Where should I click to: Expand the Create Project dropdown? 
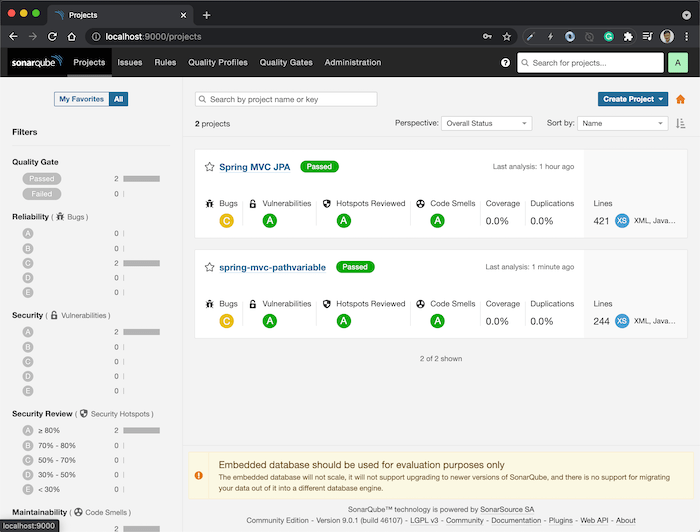(633, 99)
